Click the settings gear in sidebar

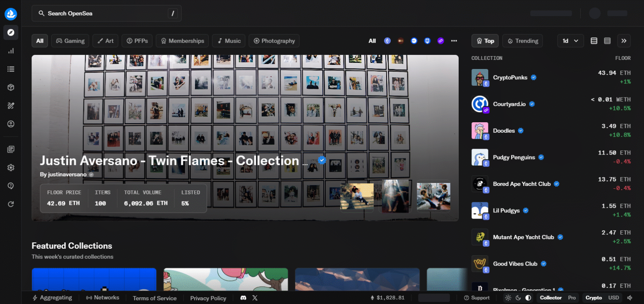point(11,167)
